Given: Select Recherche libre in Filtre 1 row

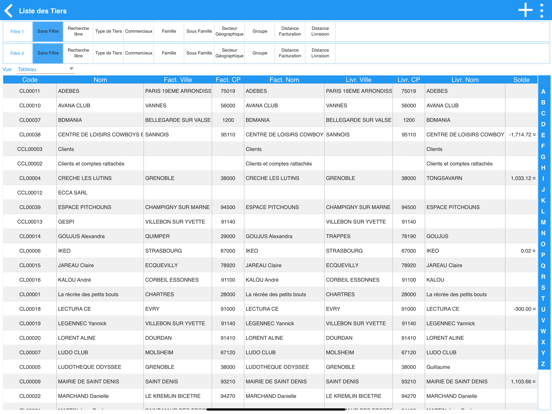Looking at the screenshot, I should pyautogui.click(x=78, y=31).
